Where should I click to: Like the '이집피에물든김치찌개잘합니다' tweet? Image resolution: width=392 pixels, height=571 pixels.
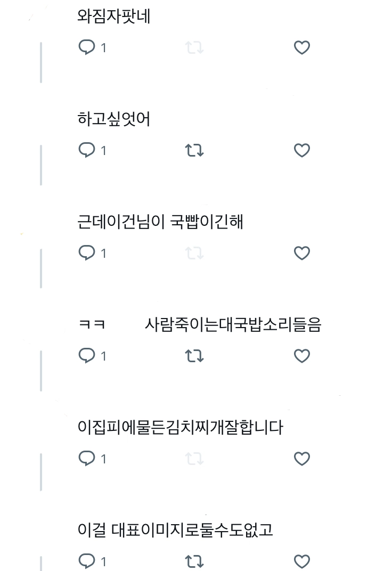click(x=302, y=459)
